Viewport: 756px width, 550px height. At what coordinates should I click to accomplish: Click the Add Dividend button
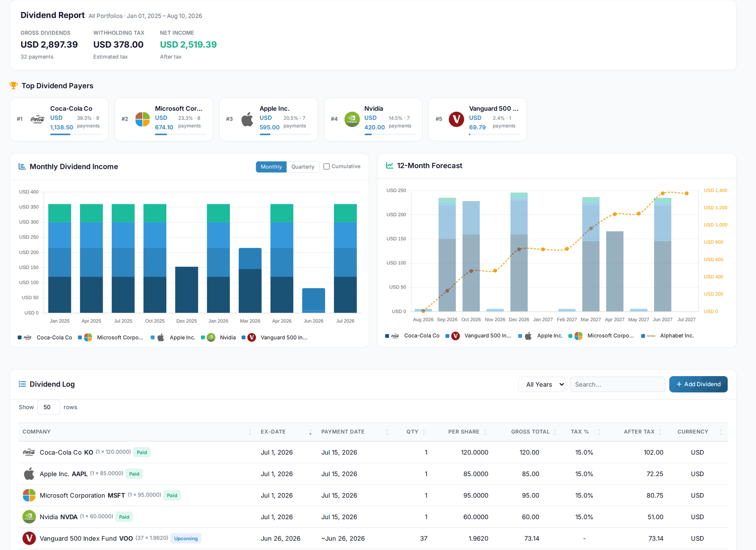click(x=698, y=384)
